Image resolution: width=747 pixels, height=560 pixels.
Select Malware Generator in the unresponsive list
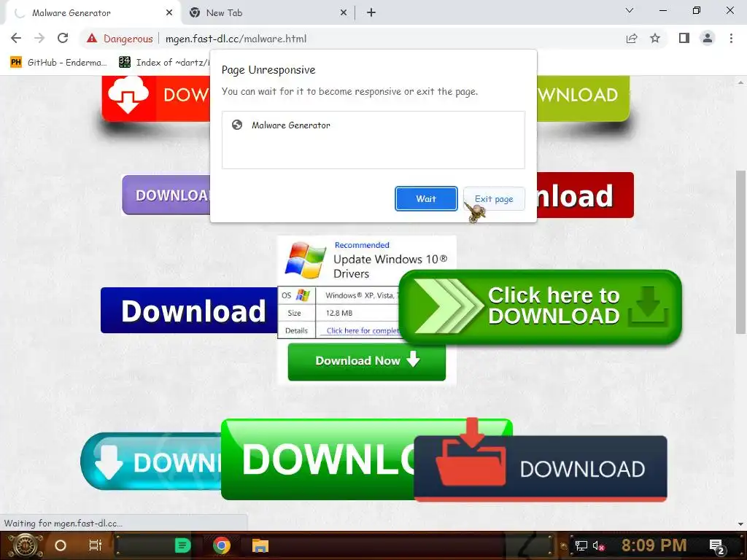point(373,125)
